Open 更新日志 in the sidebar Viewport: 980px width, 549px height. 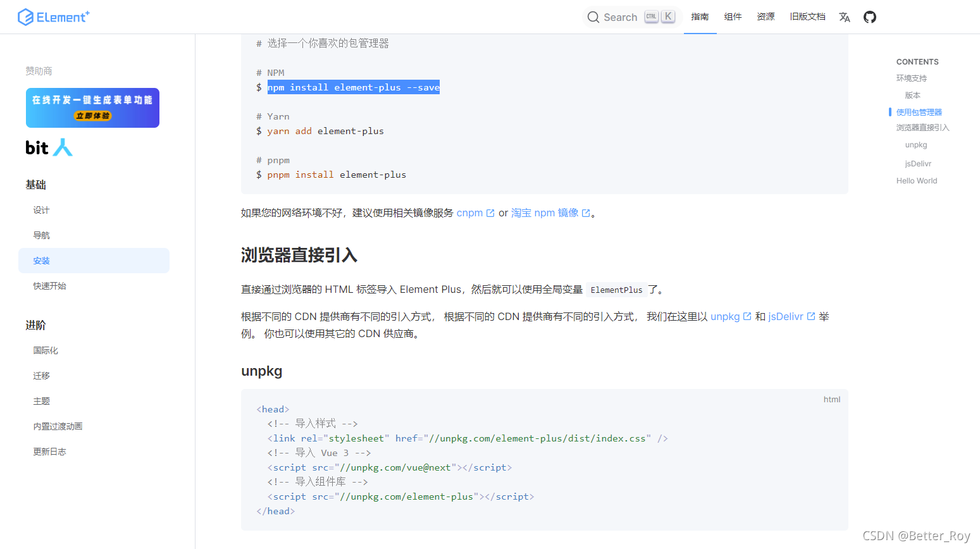tap(49, 451)
